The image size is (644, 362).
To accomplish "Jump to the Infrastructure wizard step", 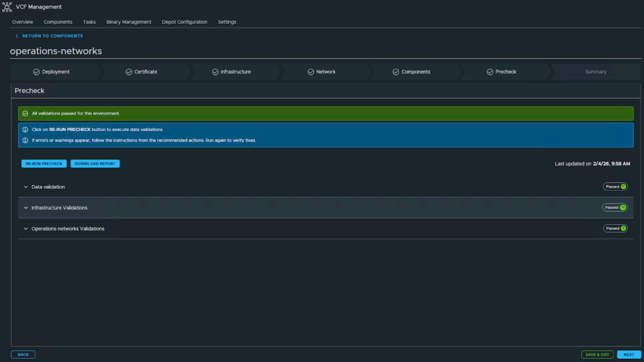I will [x=236, y=72].
